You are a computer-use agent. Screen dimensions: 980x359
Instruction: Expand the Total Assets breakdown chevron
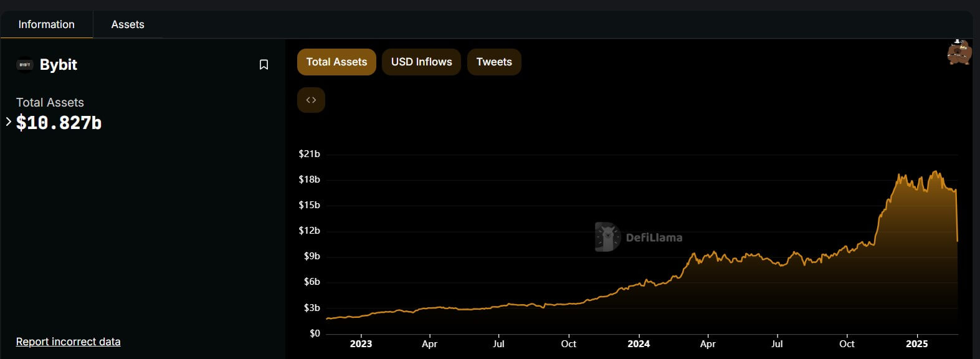pos(8,122)
